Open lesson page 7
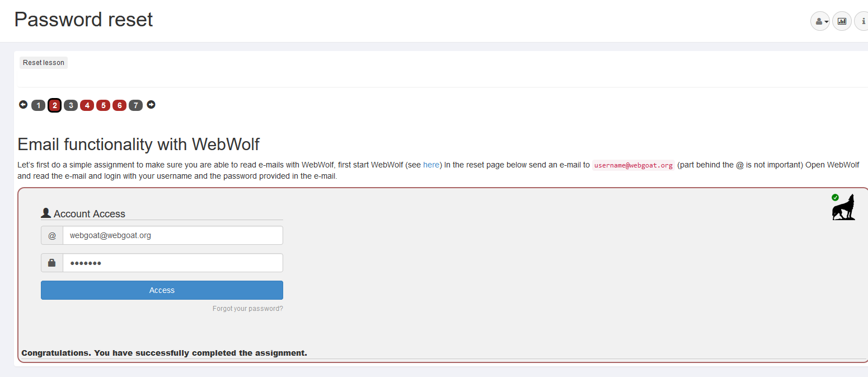The height and width of the screenshot is (377, 868). (135, 105)
